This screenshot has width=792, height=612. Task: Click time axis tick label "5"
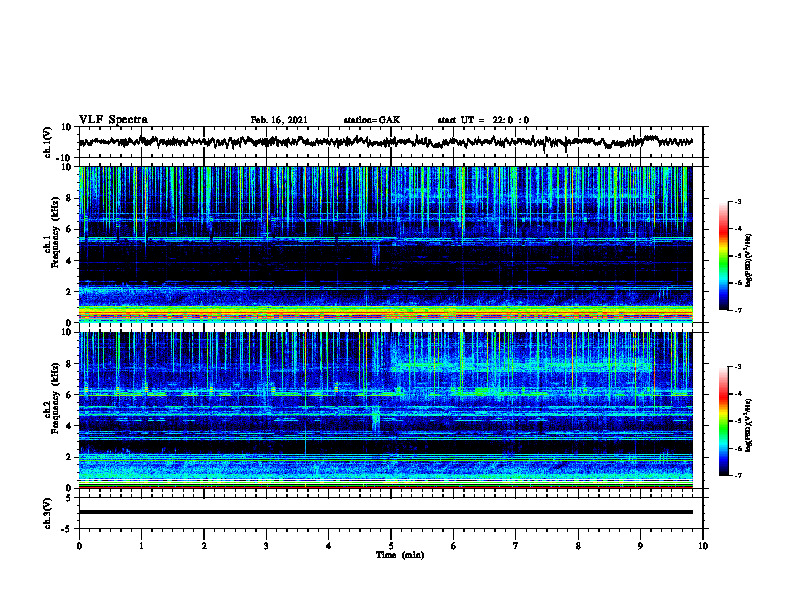point(391,546)
